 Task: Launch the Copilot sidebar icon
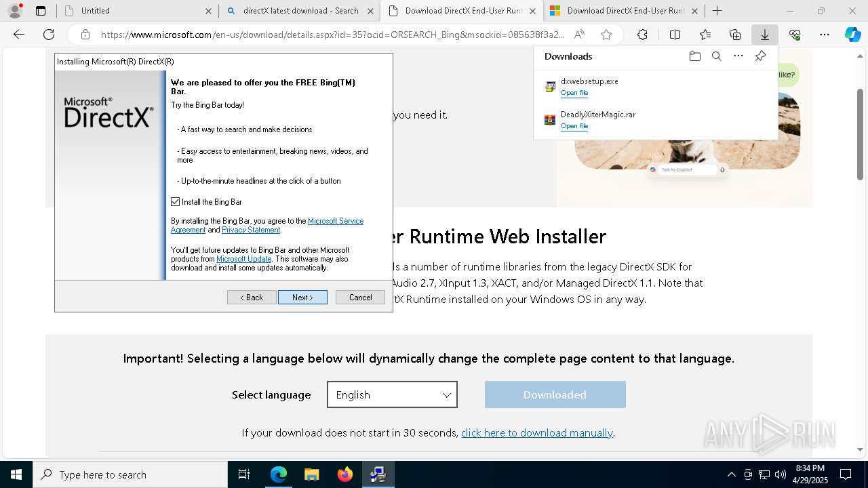853,35
